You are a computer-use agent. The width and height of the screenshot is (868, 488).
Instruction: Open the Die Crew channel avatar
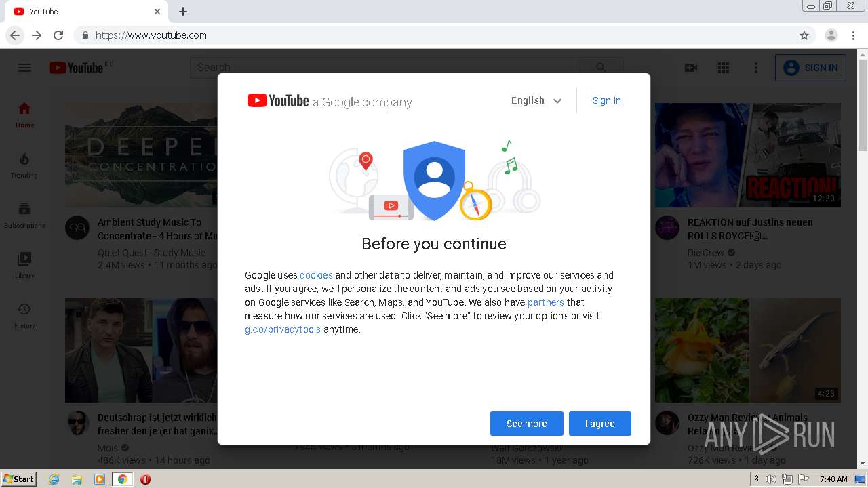tap(667, 228)
